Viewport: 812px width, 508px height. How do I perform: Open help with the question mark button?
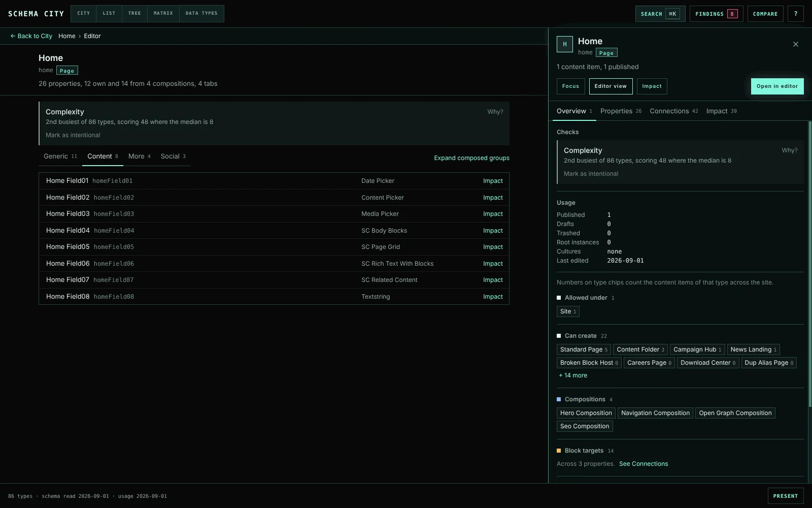[x=796, y=14]
